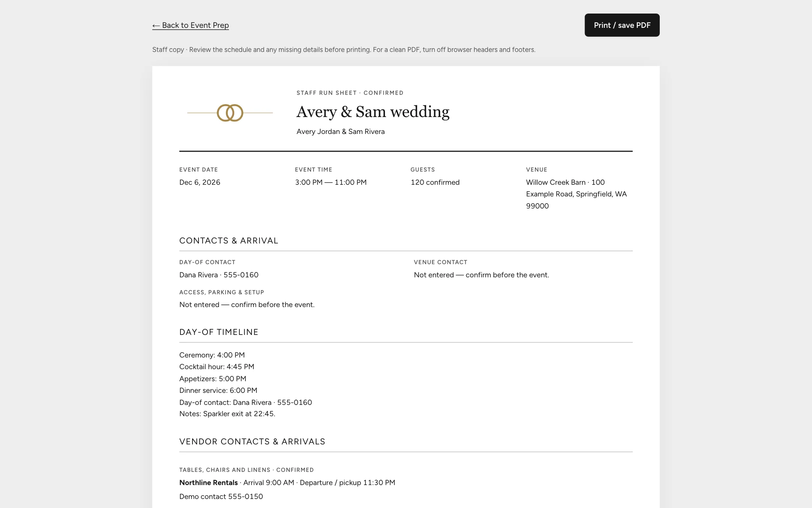The height and width of the screenshot is (508, 812).
Task: Click the venue contact Not entered notice
Action: (x=482, y=275)
